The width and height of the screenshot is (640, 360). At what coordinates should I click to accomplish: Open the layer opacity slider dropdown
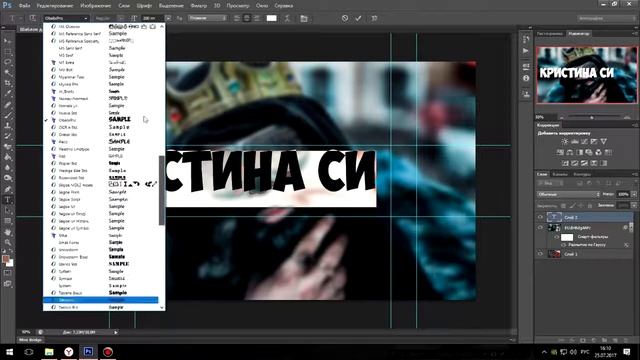(633, 194)
